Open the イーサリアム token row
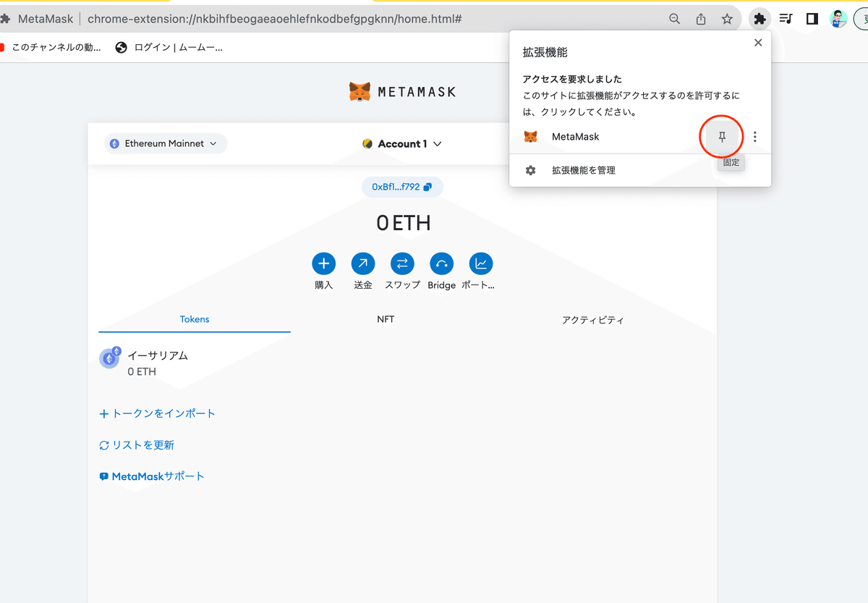868x603 pixels. (402, 363)
